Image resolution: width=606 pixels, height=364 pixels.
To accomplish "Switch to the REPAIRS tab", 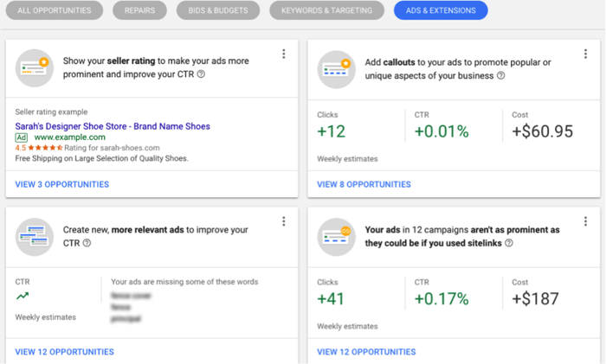I will click(139, 10).
